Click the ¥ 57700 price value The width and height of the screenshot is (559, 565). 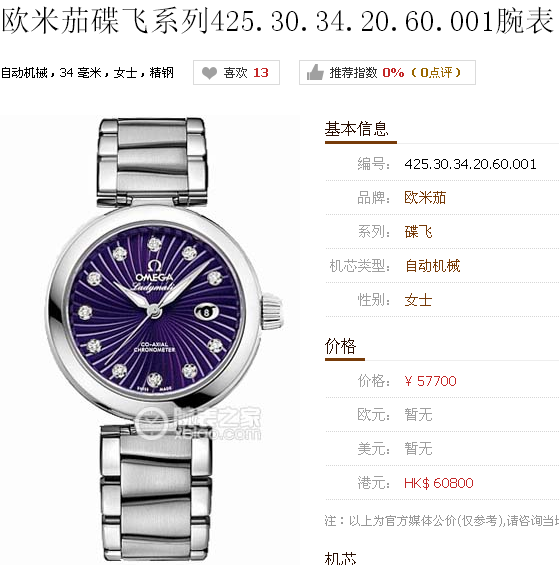pos(430,381)
